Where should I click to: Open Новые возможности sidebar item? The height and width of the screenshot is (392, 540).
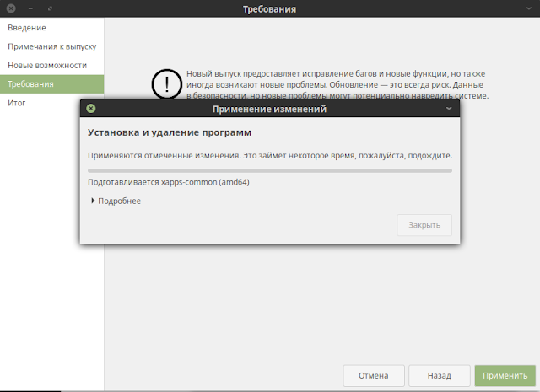point(51,65)
